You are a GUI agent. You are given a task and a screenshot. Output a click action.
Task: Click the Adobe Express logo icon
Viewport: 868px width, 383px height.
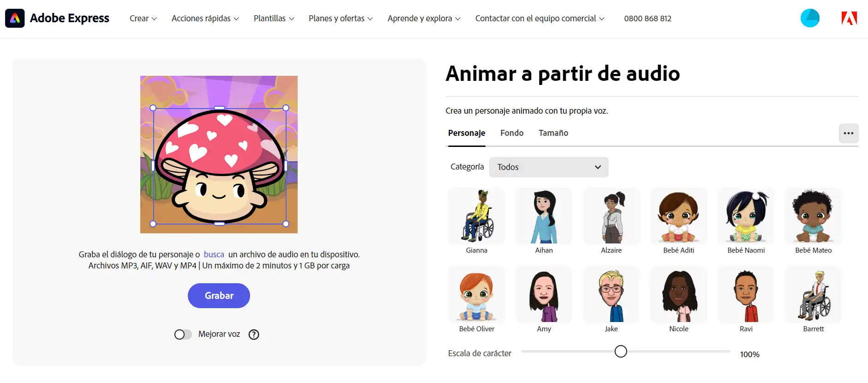click(15, 18)
